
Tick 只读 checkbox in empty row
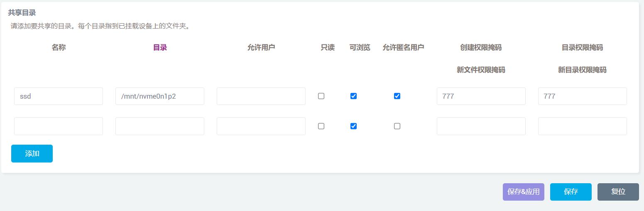coord(321,126)
